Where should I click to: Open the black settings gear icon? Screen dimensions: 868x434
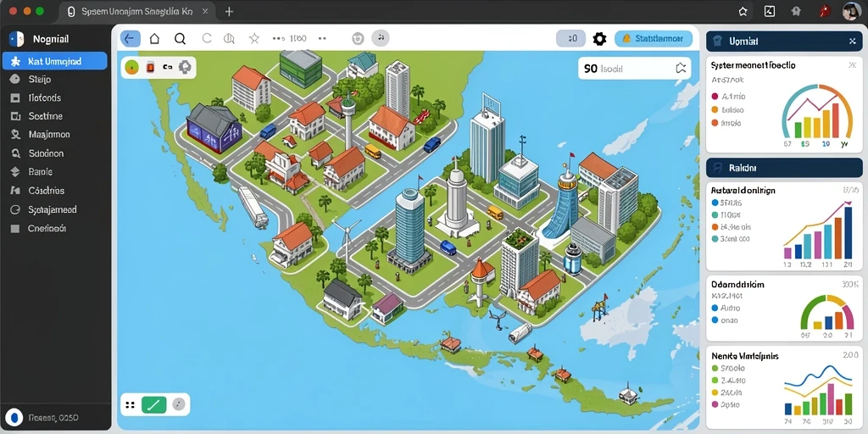tap(599, 39)
